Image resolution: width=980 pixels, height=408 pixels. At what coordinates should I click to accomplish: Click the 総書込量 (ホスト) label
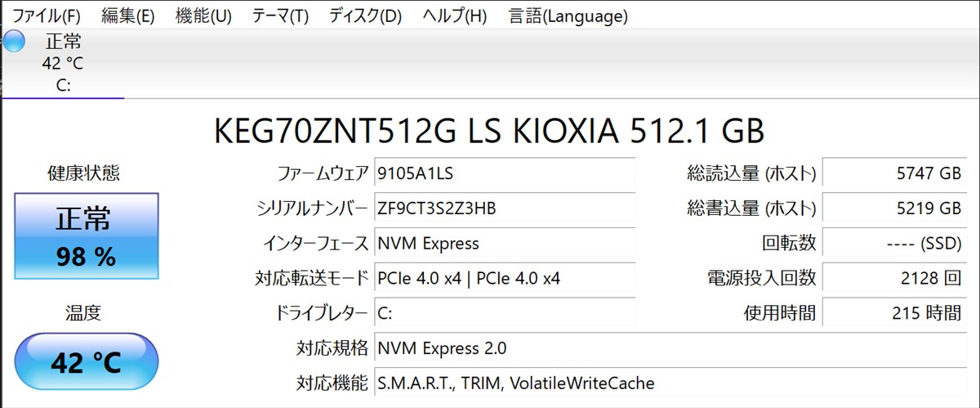(x=752, y=208)
